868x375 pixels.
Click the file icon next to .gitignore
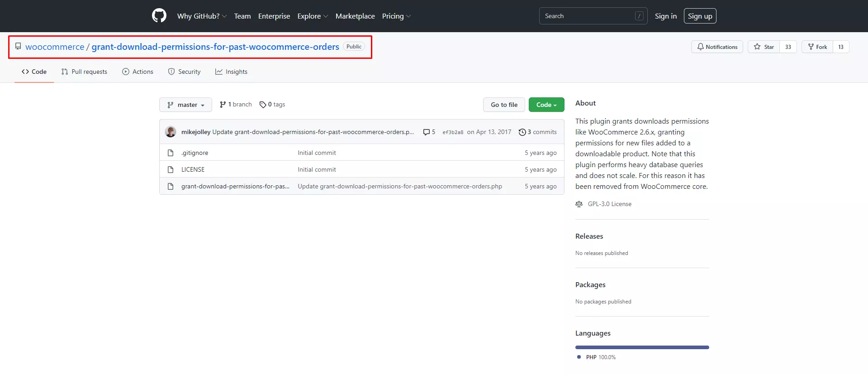tap(171, 153)
